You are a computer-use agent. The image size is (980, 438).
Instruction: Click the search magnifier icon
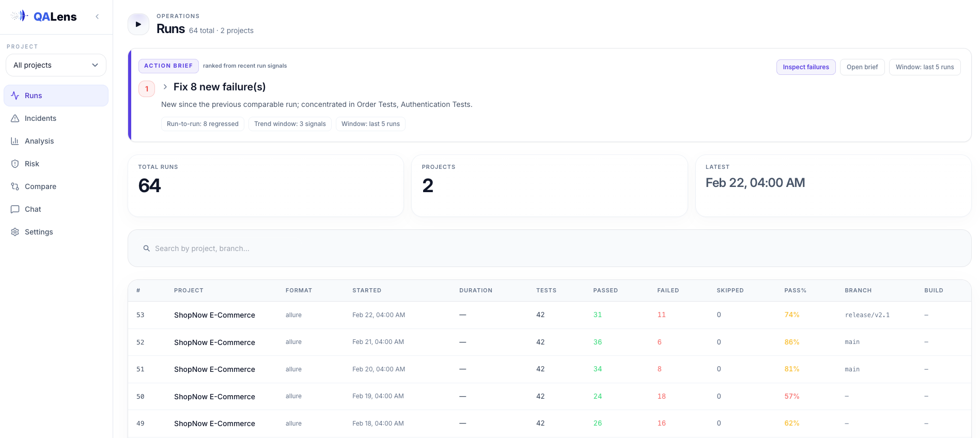pos(147,248)
